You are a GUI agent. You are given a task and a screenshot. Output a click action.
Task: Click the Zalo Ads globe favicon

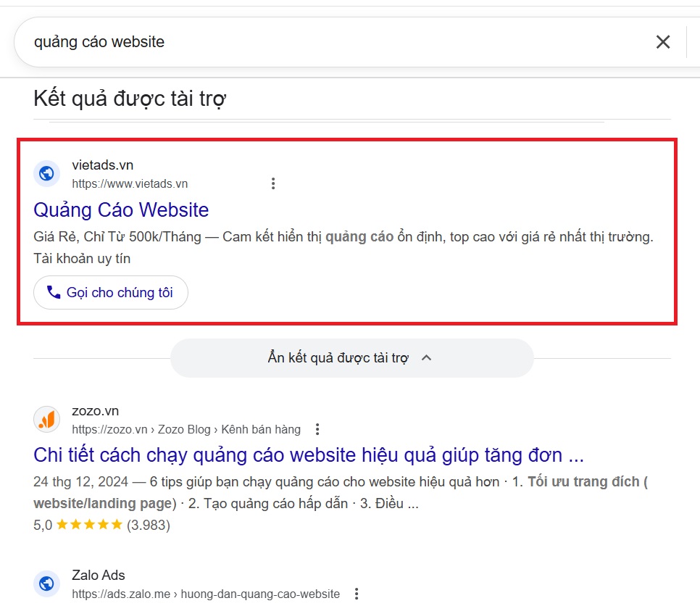(x=46, y=584)
